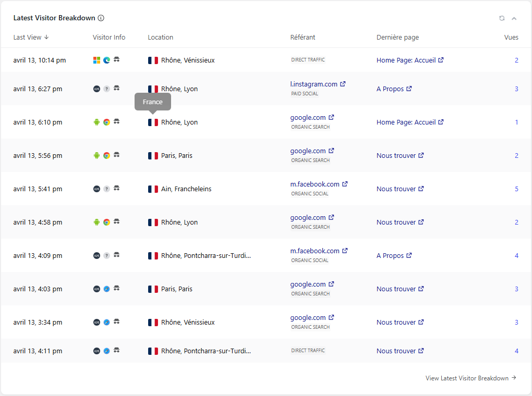
Task: Click the Chrome icon in 5:56 pm row
Action: (106, 156)
